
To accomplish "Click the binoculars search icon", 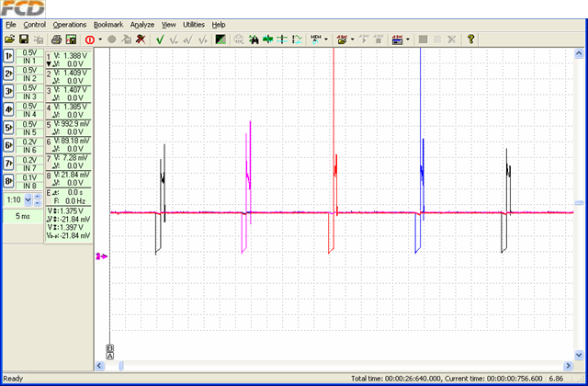I will [x=254, y=39].
